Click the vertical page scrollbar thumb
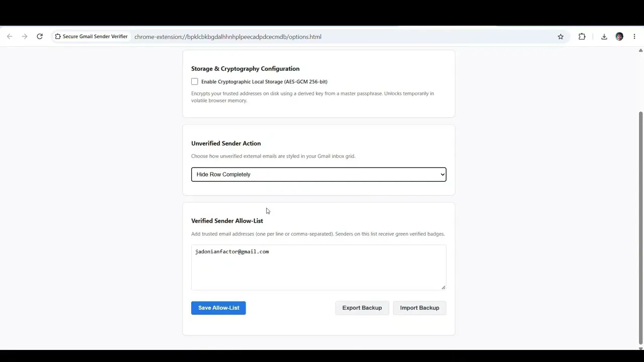 click(x=640, y=227)
